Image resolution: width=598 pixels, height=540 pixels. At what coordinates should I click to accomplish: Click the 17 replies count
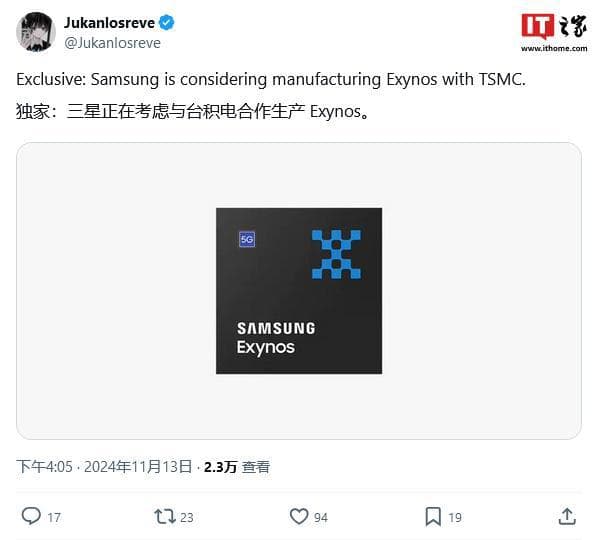click(54, 518)
